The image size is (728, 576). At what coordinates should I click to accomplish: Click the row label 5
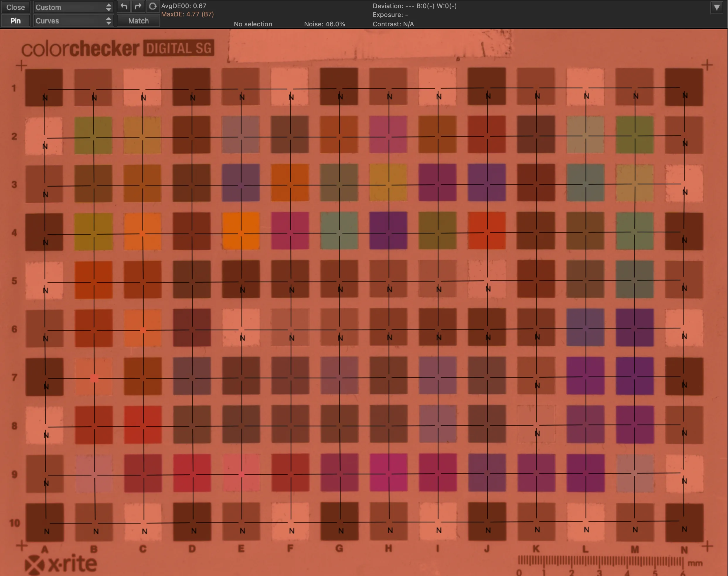14,281
